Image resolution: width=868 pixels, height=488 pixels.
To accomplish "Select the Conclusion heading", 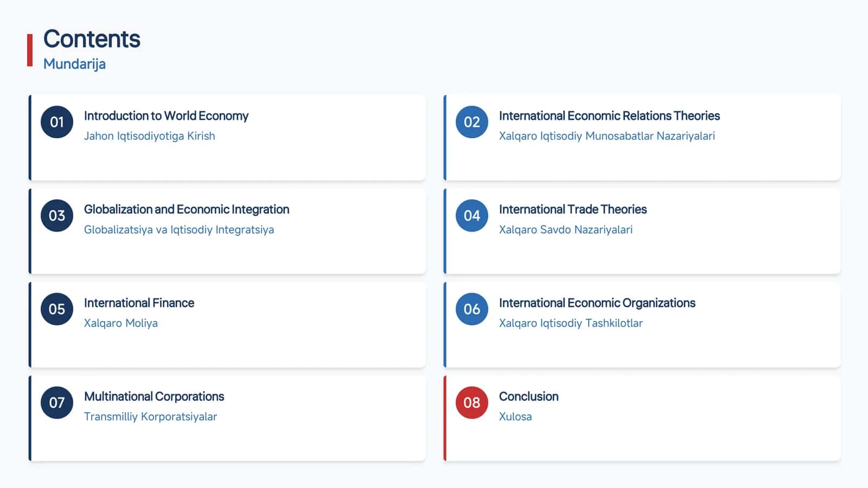I will coord(529,396).
